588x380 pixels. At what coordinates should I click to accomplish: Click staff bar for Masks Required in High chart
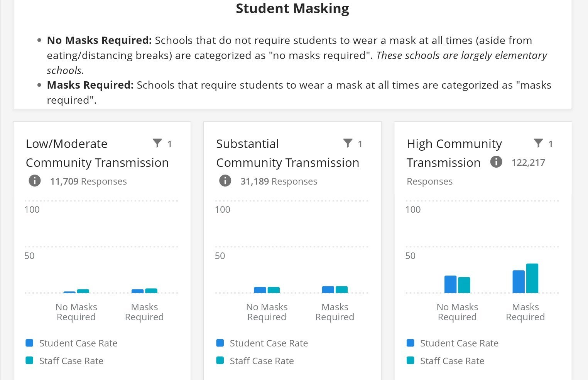pos(532,278)
